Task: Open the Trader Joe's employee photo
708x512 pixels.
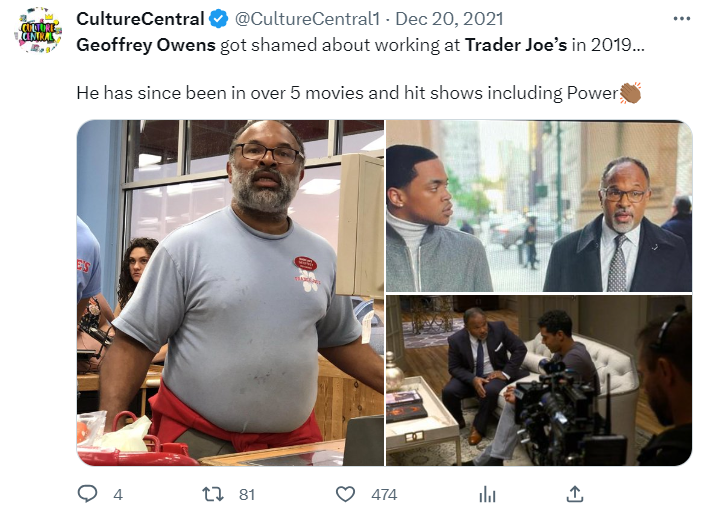Action: [231, 293]
